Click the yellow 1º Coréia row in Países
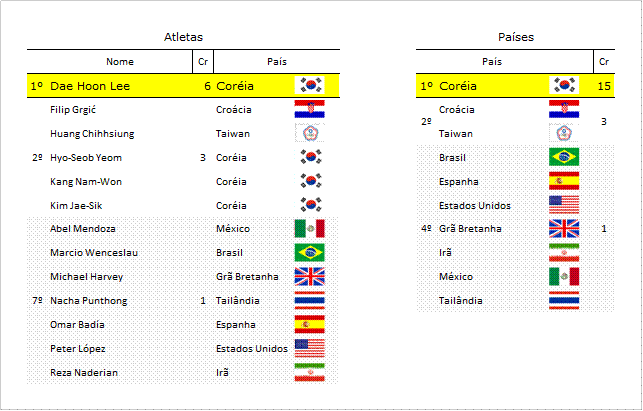Screen dimensions: 643x411 [x=515, y=86]
